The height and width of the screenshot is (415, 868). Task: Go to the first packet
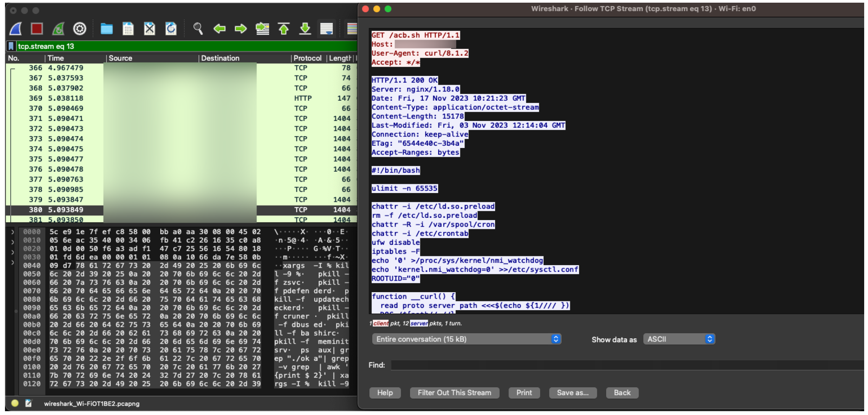284,29
